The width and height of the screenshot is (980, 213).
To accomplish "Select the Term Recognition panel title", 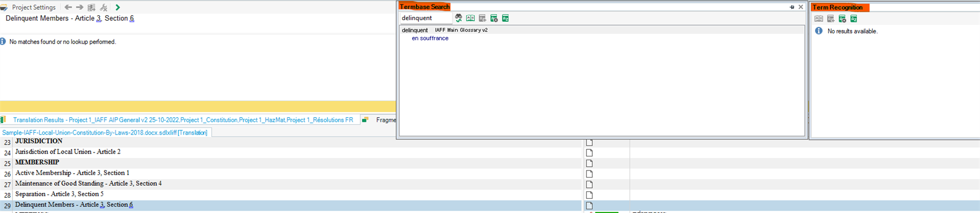I will click(837, 7).
